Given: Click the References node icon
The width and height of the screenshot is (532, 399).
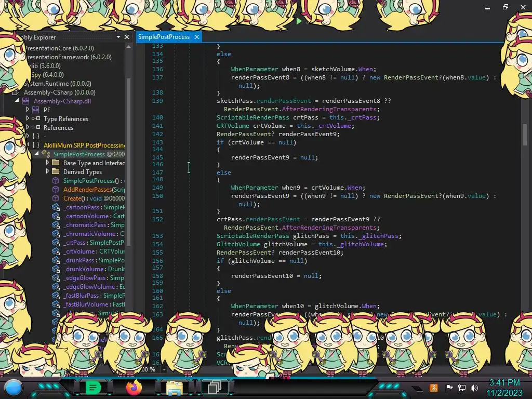Looking at the screenshot, I should pyautogui.click(x=36, y=127).
